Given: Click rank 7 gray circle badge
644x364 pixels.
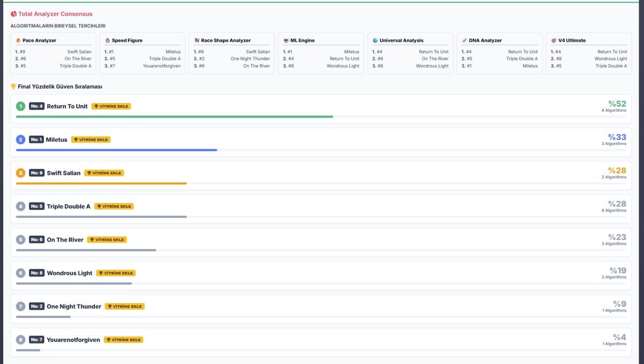Looking at the screenshot, I should 20,307.
